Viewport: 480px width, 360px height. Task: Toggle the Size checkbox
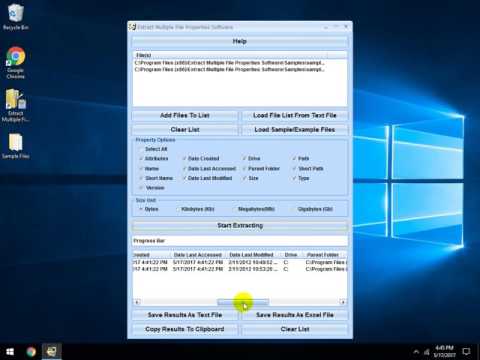[x=244, y=178]
